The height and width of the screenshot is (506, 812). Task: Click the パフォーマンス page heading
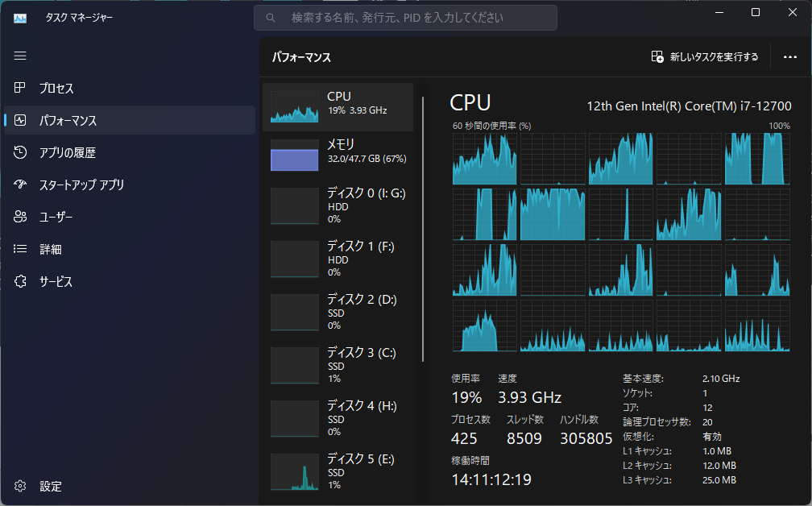click(301, 57)
